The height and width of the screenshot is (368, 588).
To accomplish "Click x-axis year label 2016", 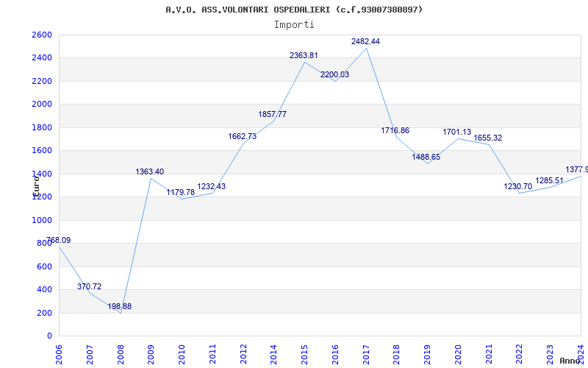I will pyautogui.click(x=335, y=355).
